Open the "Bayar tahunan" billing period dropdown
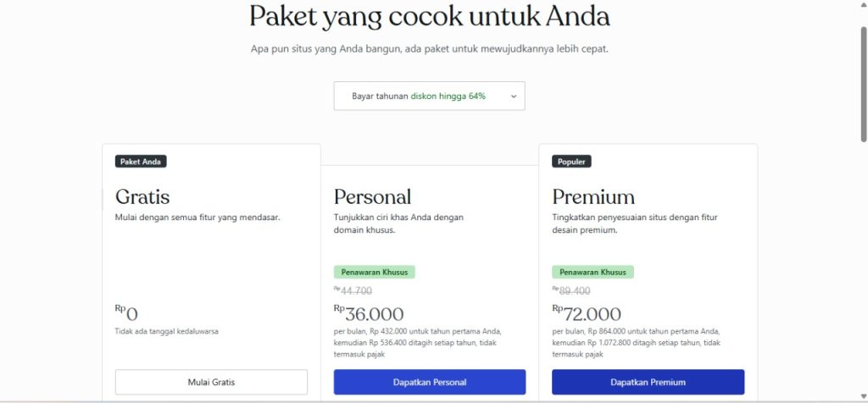The image size is (868, 403). click(429, 97)
